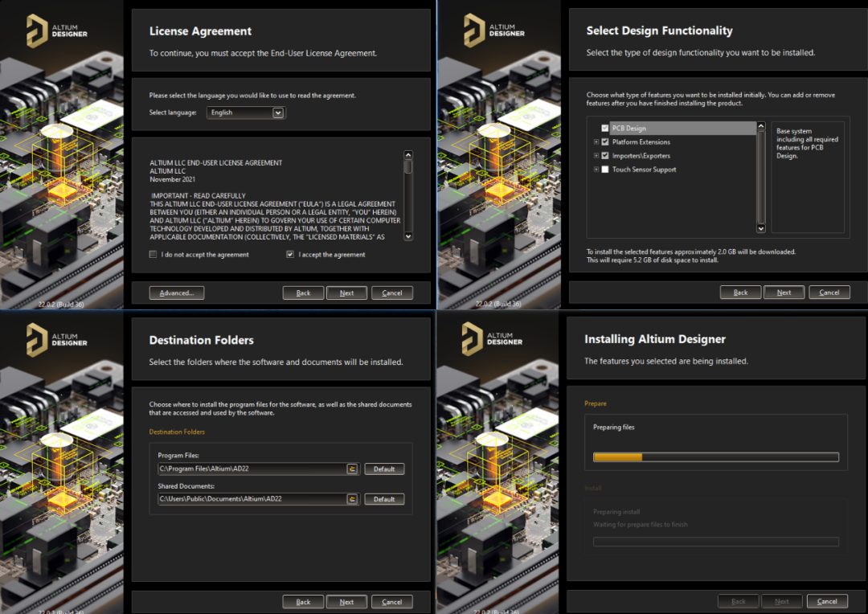Click Next in Select Design Functionality window
Viewport: 868px width, 614px height.
click(784, 293)
